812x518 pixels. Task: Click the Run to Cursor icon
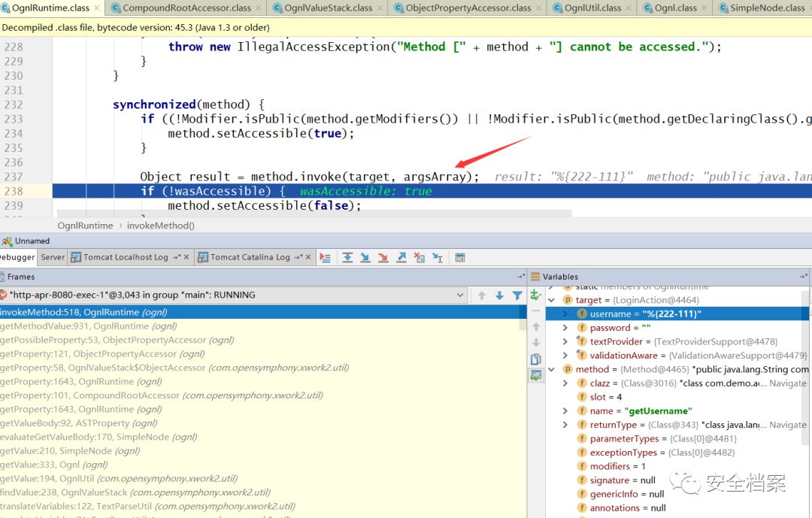point(438,257)
